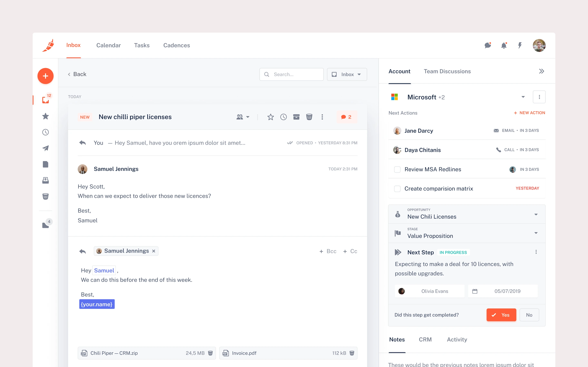Check the Review MSA Redlines checkbox
This screenshot has width=588, height=367.
coord(397,169)
